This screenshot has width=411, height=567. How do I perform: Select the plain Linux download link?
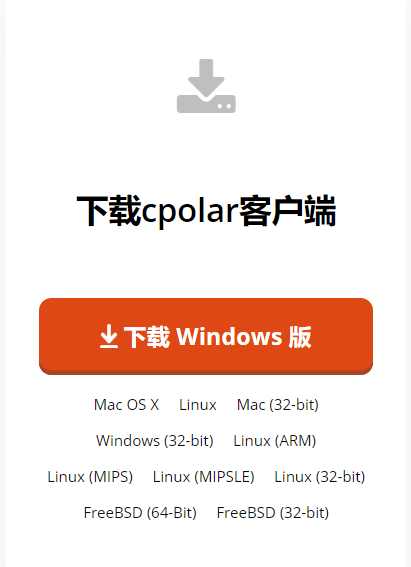198,405
